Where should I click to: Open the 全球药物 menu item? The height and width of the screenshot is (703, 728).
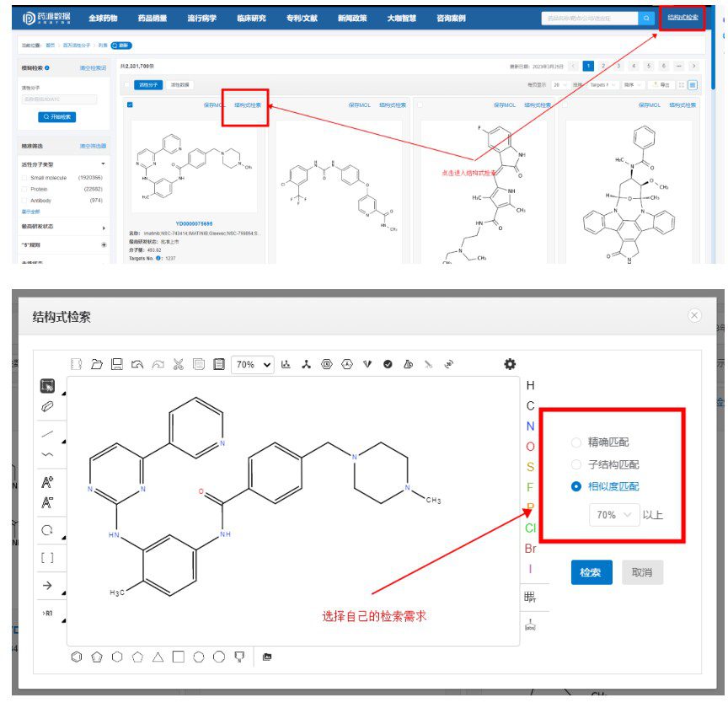(103, 18)
